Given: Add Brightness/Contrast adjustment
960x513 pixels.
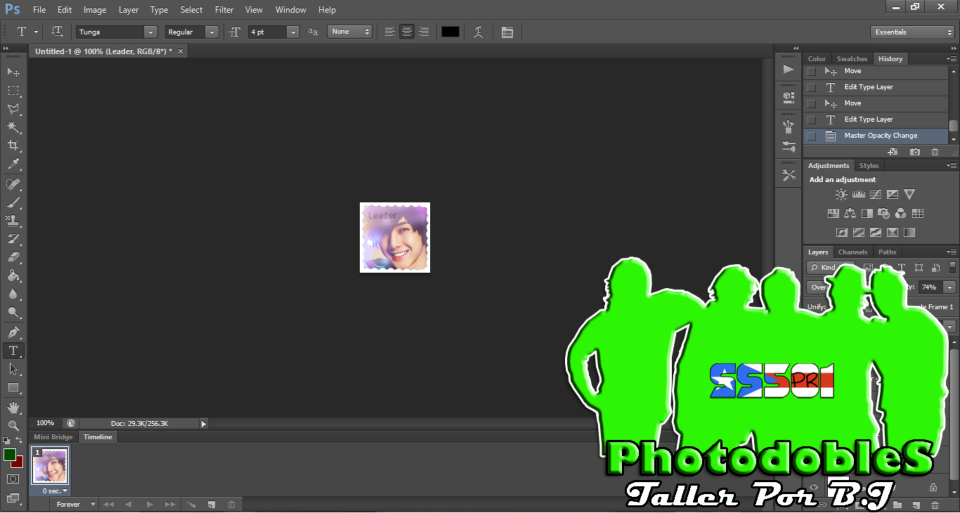Looking at the screenshot, I should click(x=841, y=195).
